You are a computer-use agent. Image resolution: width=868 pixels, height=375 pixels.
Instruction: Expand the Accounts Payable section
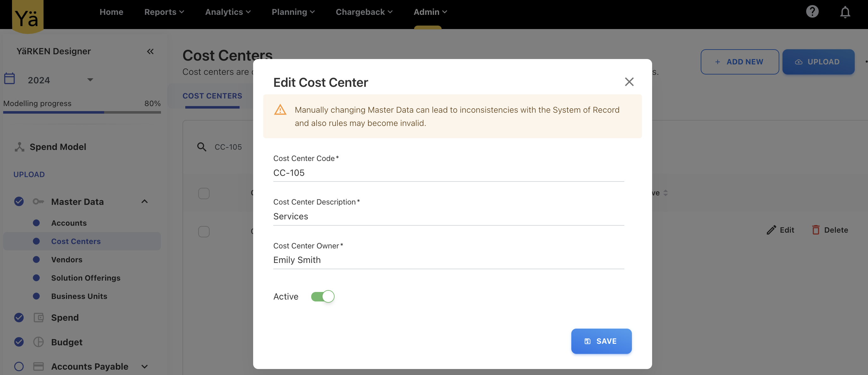(145, 366)
